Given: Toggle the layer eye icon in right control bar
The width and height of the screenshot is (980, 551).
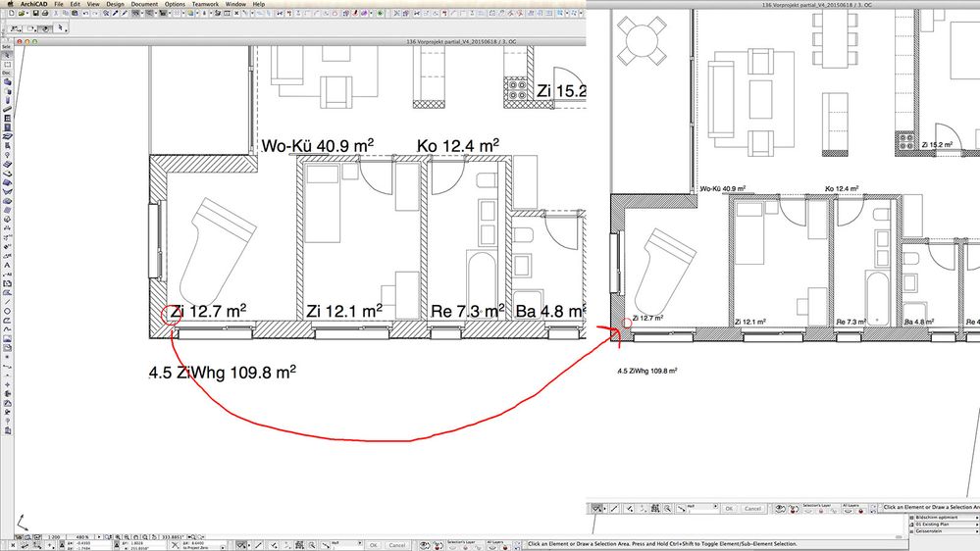Looking at the screenshot, I should [x=780, y=509].
